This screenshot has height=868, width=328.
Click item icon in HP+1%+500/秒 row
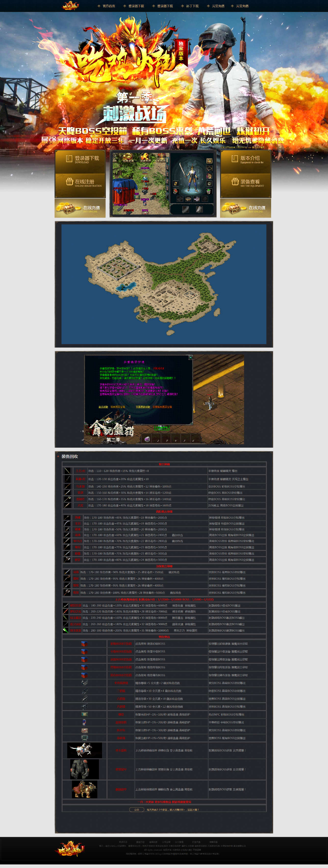click(x=84, y=738)
